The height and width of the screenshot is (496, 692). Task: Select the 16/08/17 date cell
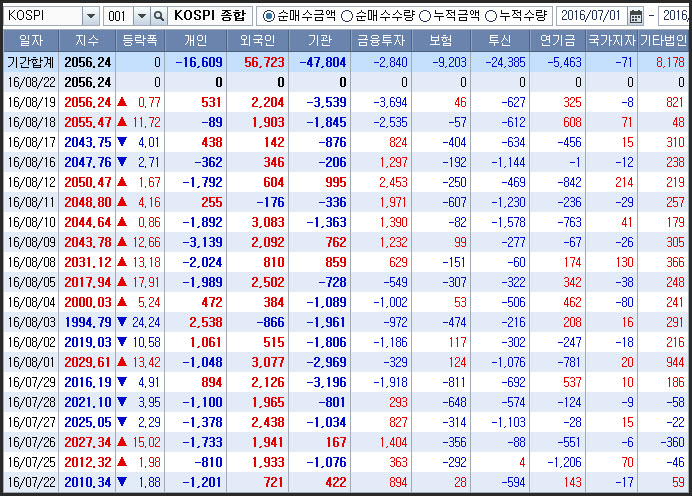31,142
